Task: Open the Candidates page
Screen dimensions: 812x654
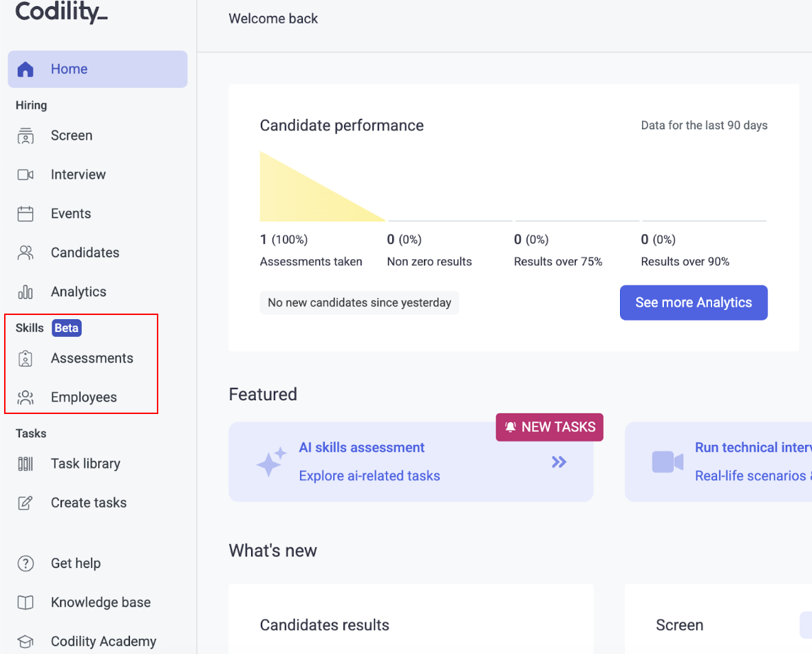Action: click(85, 252)
